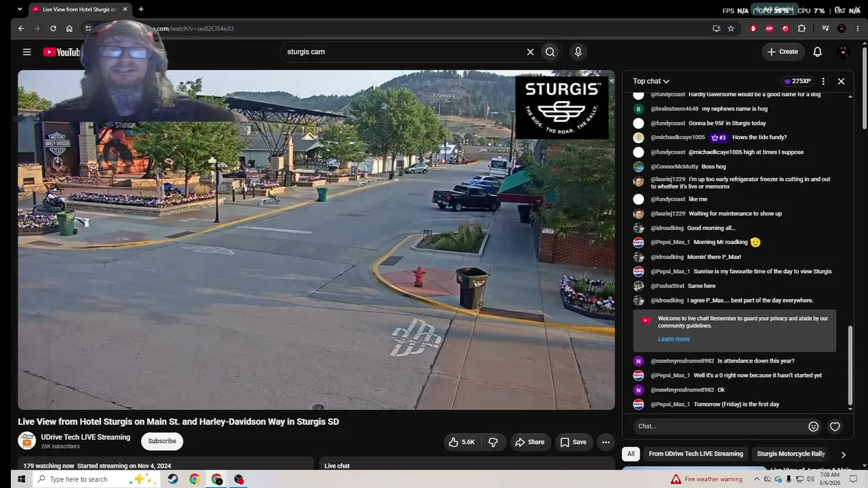Open the YouTube account avatar menu
This screenshot has width=868, height=488.
pyautogui.click(x=844, y=52)
